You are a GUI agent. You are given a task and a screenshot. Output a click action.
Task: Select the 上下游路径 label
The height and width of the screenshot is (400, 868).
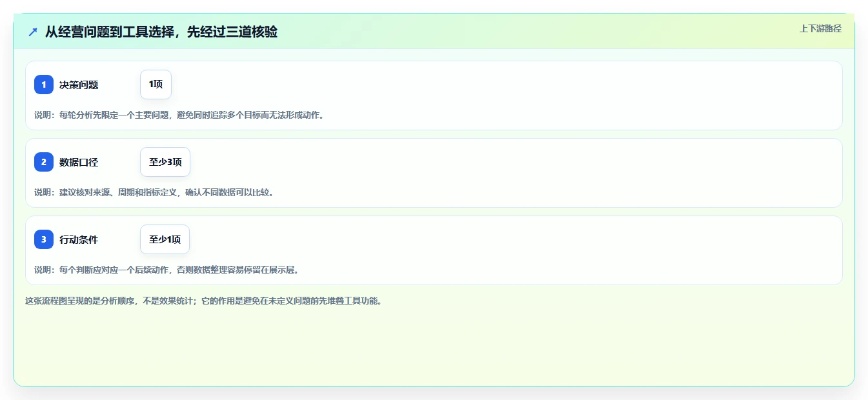pyautogui.click(x=820, y=28)
